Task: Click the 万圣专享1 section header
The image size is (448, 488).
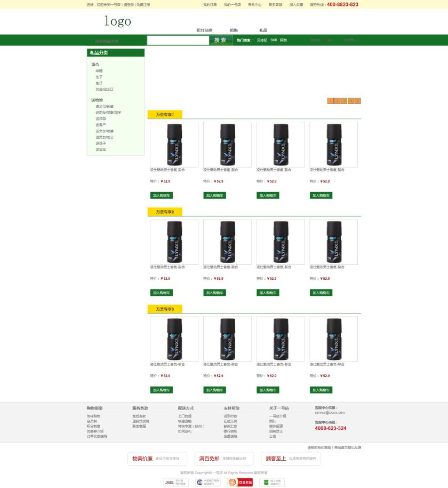Action: click(x=165, y=115)
